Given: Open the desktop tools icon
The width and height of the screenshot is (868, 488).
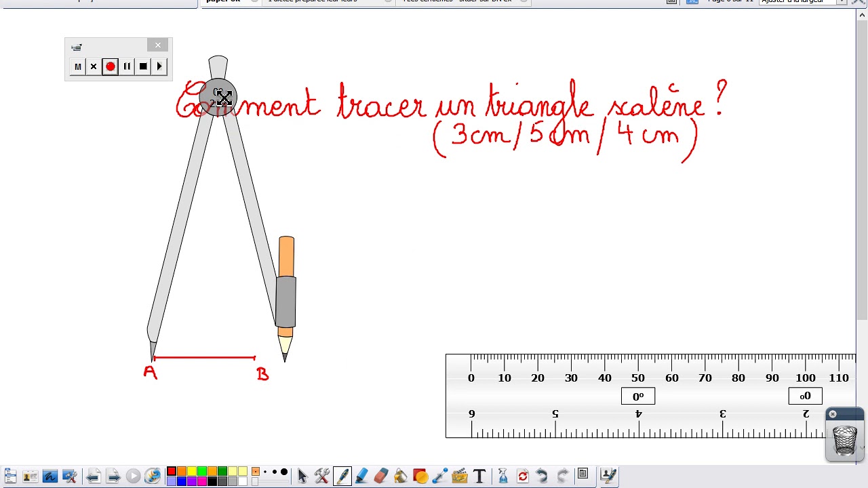Looking at the screenshot, I should point(69,476).
